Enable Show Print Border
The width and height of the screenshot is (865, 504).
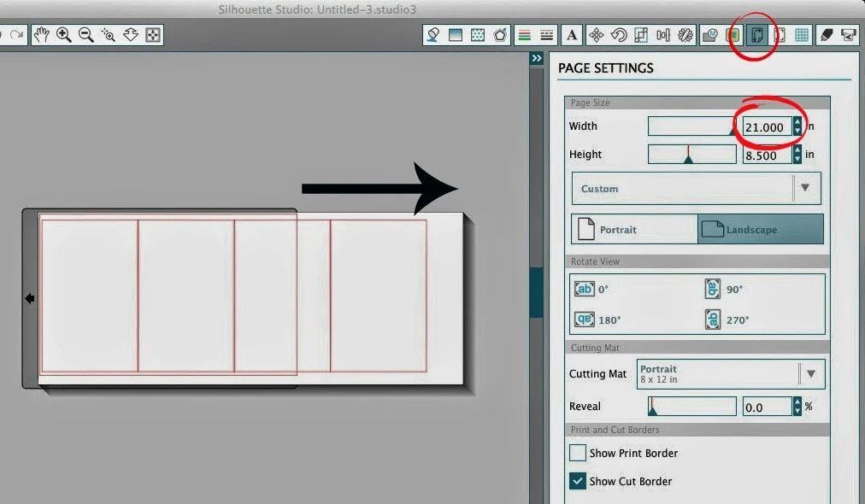[578, 453]
